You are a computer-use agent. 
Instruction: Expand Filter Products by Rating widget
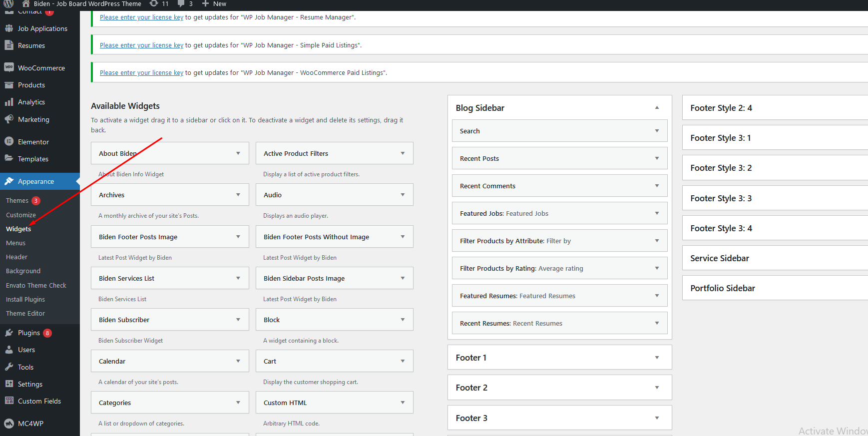657,268
